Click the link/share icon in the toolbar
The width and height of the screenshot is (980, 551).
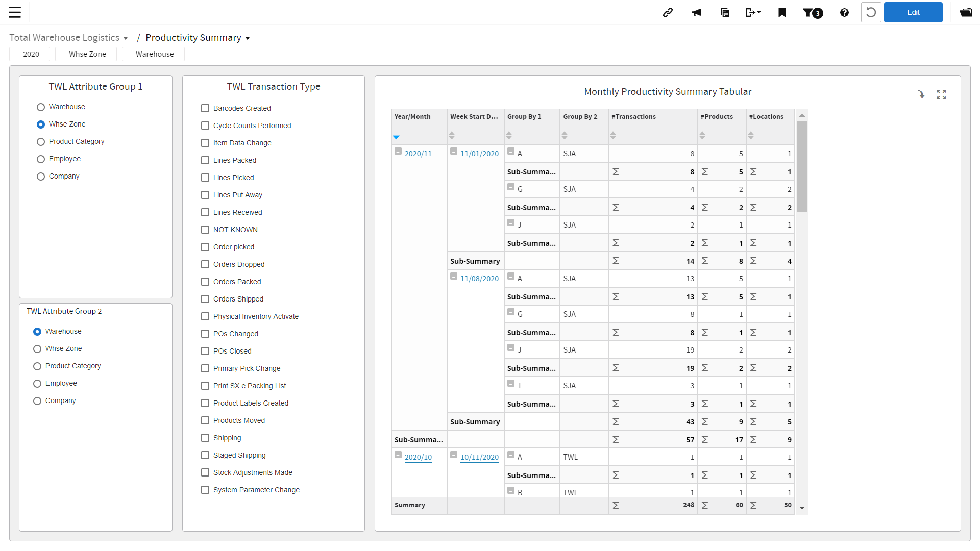[x=668, y=12]
